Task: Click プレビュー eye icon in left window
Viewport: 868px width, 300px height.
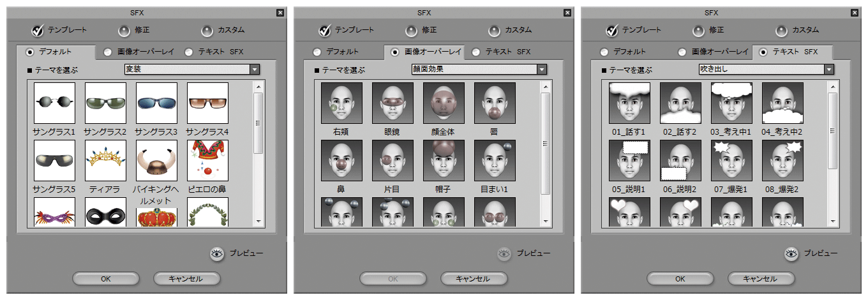Action: click(x=218, y=253)
